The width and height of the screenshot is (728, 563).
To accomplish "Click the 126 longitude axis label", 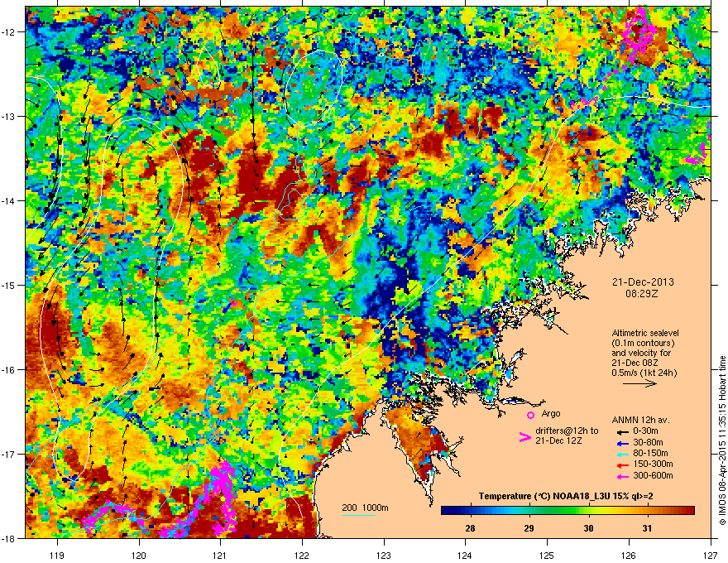I will click(629, 555).
